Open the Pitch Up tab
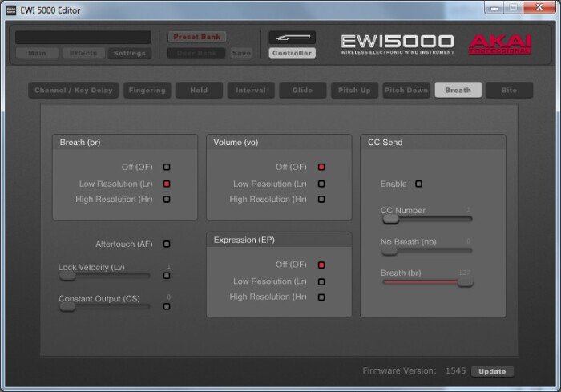Viewport: 561px width, 392px height. coord(354,91)
